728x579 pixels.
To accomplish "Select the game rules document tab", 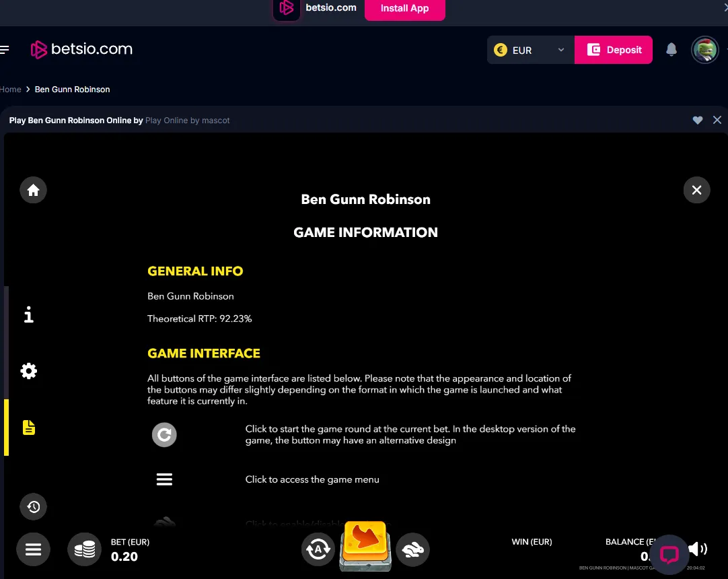I will click(x=29, y=428).
